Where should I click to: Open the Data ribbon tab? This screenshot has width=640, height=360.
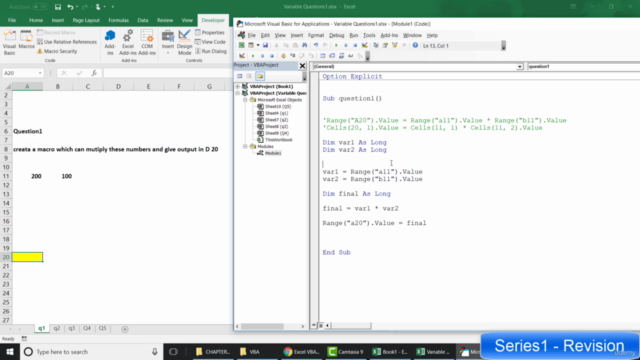(143, 20)
